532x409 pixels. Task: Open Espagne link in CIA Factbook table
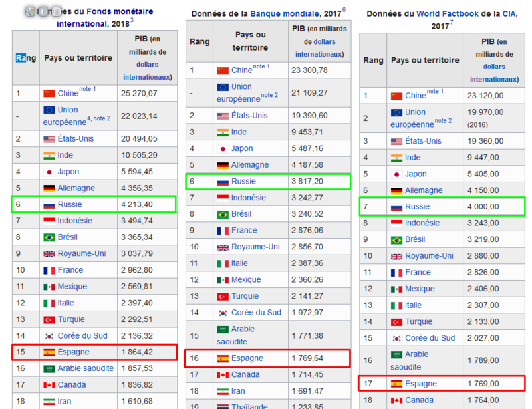[x=421, y=384]
